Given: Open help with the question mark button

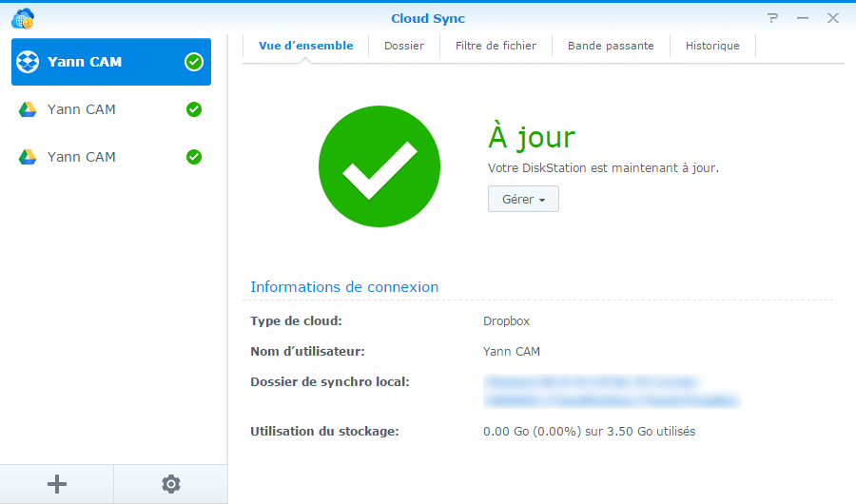Looking at the screenshot, I should tap(772, 18).
